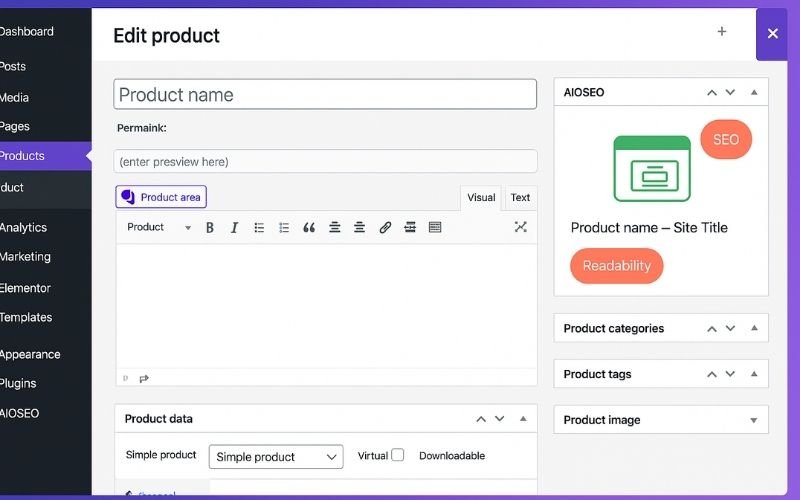The image size is (800, 500).
Task: Insert a link with chain icon
Action: [385, 228]
